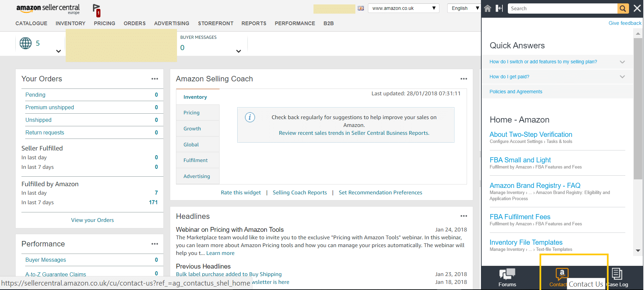
Task: Open Amazon Brand Registry - FAQ article
Action: click(x=535, y=186)
